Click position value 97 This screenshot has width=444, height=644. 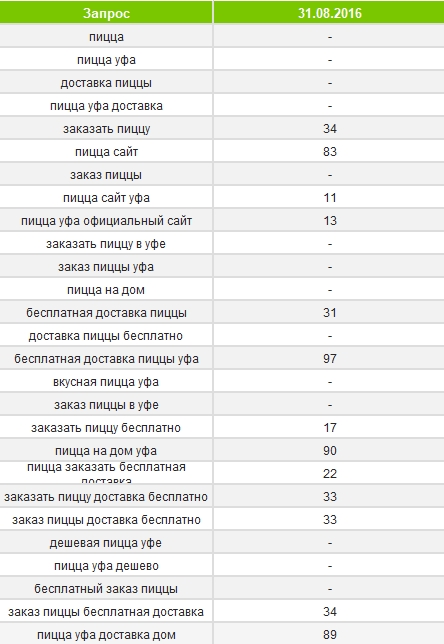(x=330, y=359)
